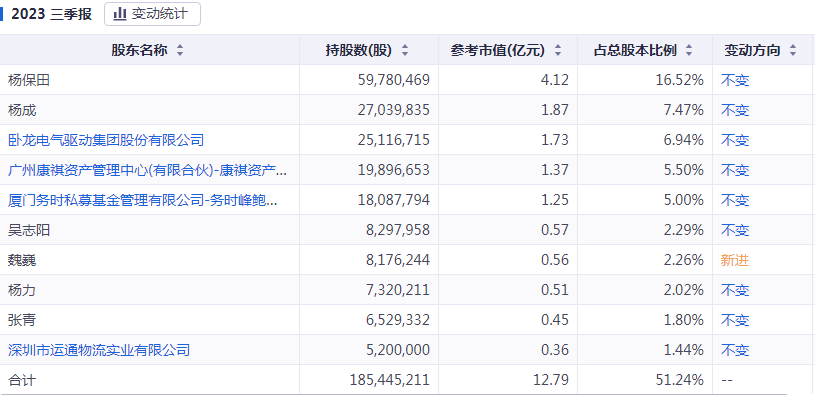Click the share count 59,780,469
The image size is (815, 395).
pyautogui.click(x=393, y=80)
